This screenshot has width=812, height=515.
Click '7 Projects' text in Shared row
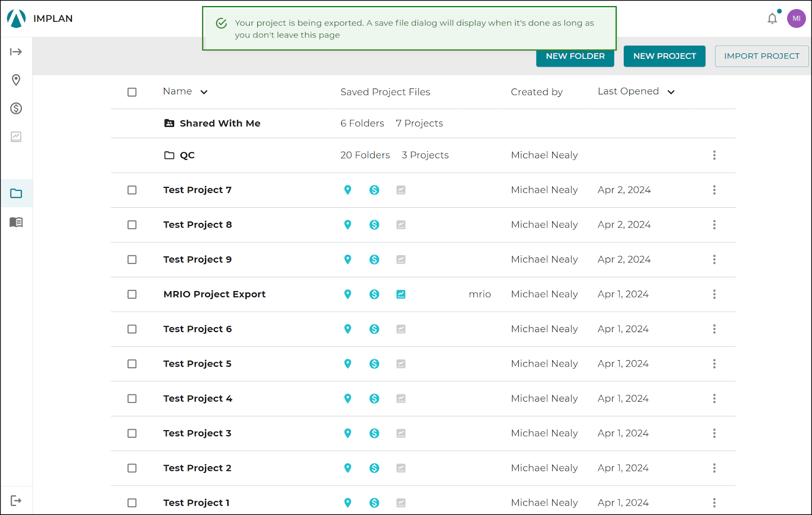coord(419,123)
